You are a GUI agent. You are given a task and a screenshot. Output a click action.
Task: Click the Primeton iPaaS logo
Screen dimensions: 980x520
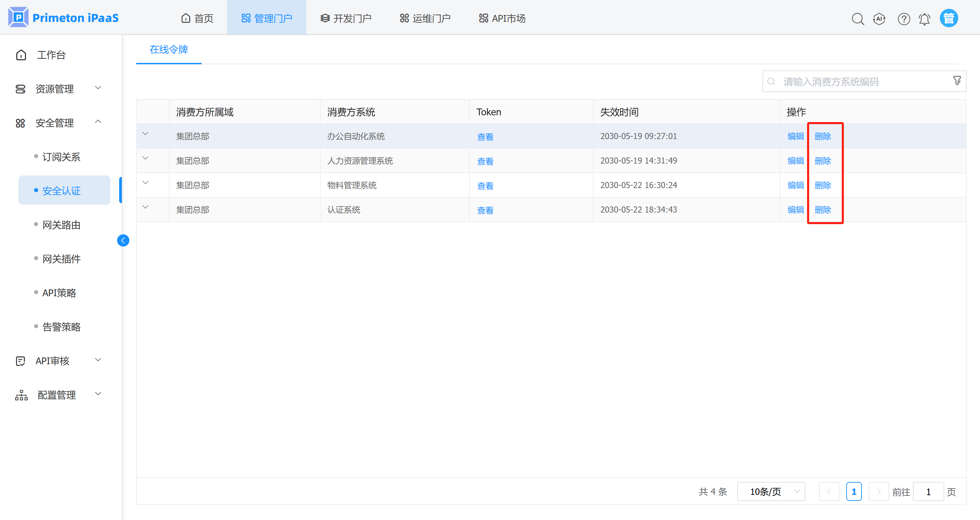pyautogui.click(x=63, y=17)
